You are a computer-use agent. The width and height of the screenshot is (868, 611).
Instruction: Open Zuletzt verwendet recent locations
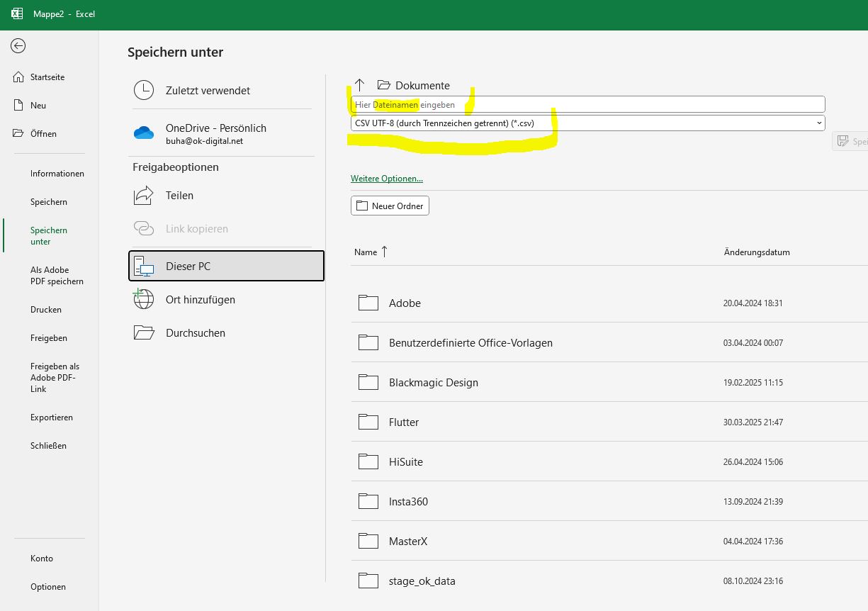tap(208, 91)
